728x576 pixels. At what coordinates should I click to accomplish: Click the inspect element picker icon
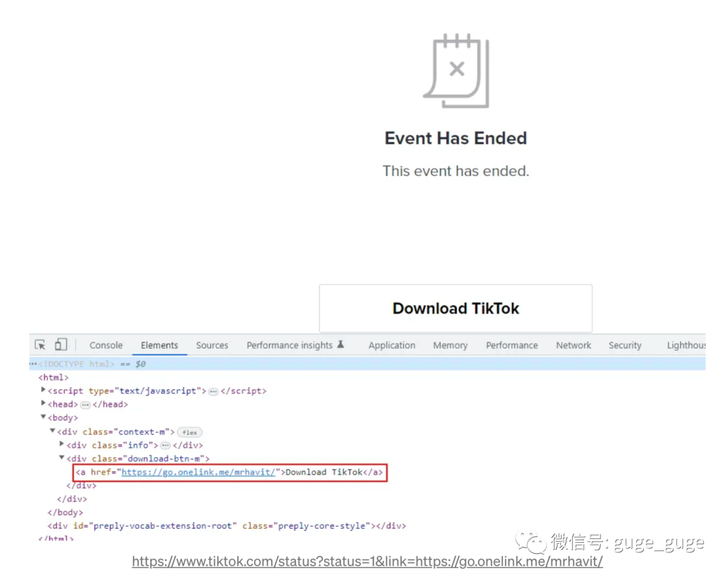tap(40, 345)
